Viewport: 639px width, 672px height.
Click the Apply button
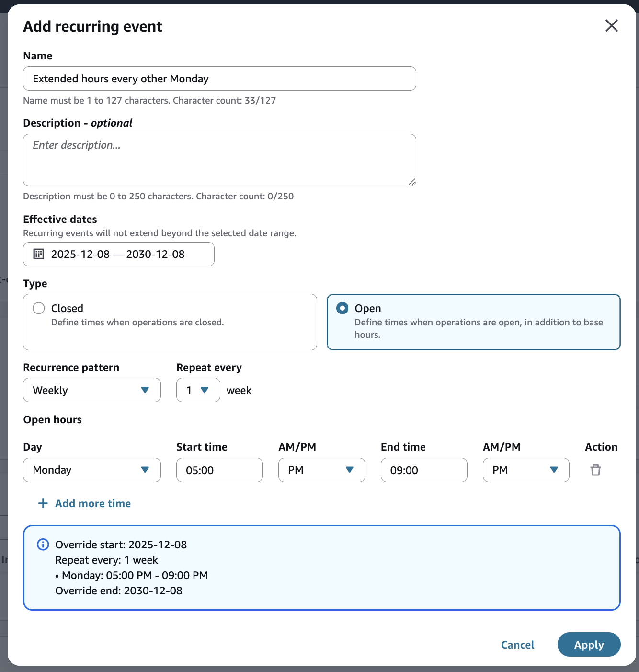pyautogui.click(x=589, y=645)
